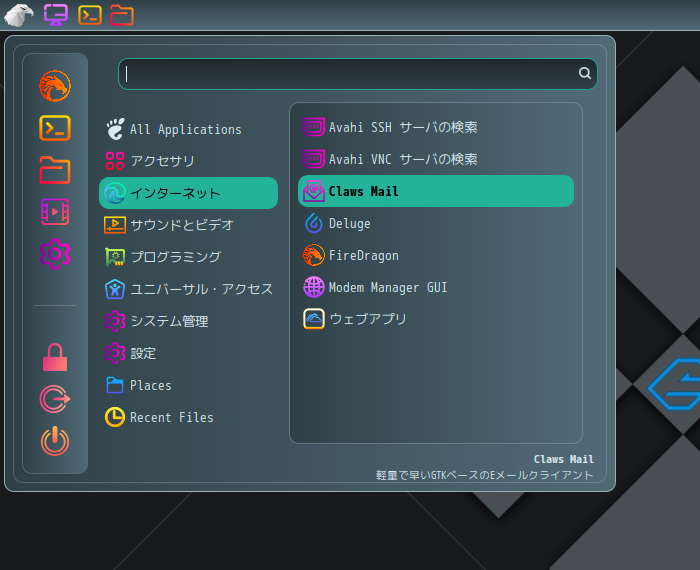Click the show desktop panel icon

click(56, 15)
